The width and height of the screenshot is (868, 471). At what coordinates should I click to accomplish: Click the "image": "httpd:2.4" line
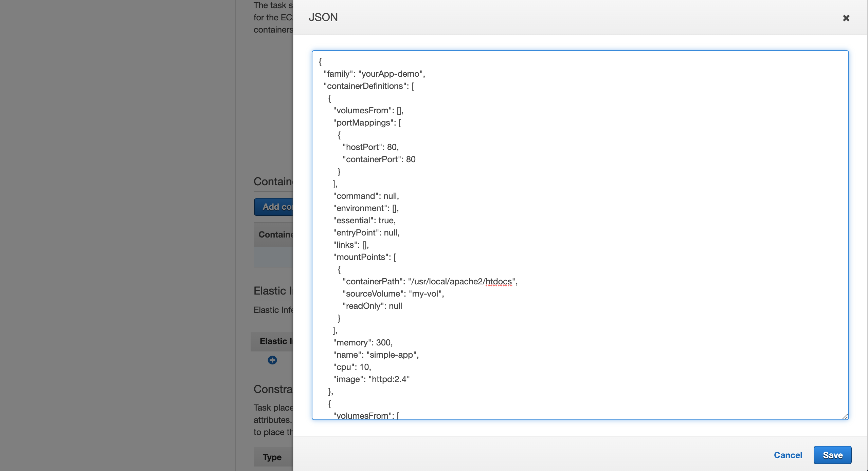pos(372,379)
